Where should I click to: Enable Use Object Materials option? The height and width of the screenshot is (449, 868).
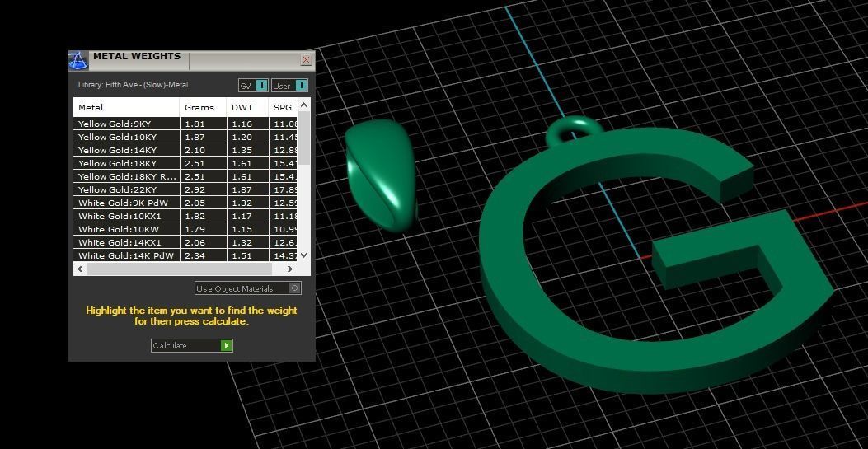(248, 288)
